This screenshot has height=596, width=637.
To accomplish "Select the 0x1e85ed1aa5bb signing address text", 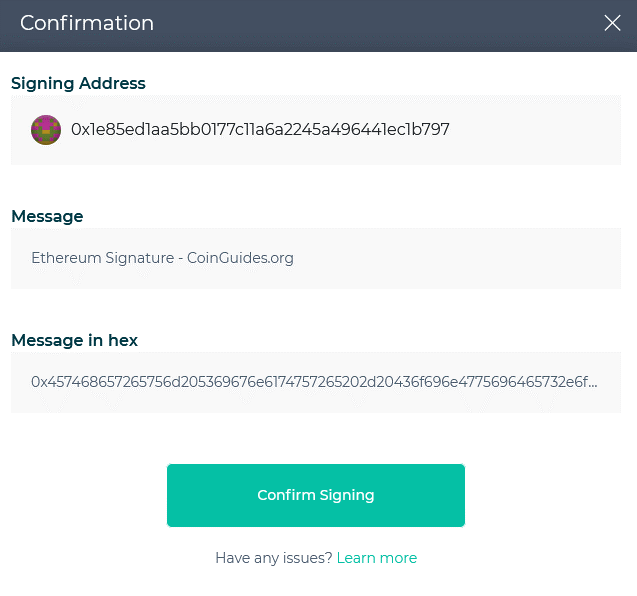I will coord(260,130).
